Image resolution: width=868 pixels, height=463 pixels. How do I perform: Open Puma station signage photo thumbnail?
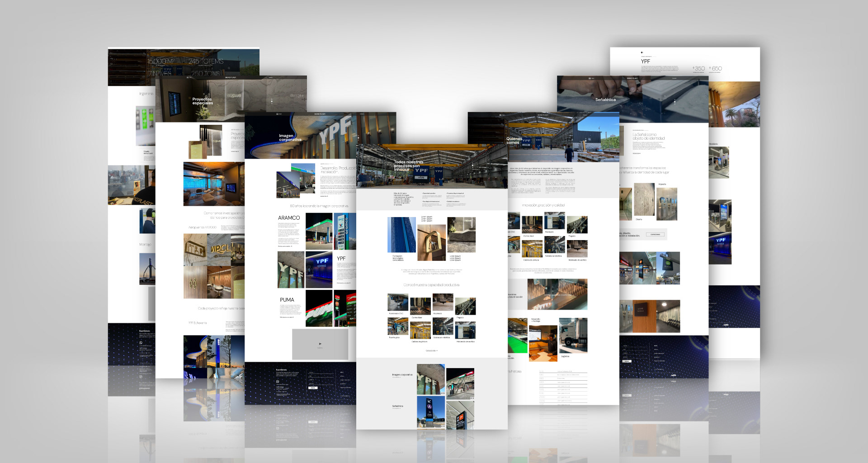319,308
